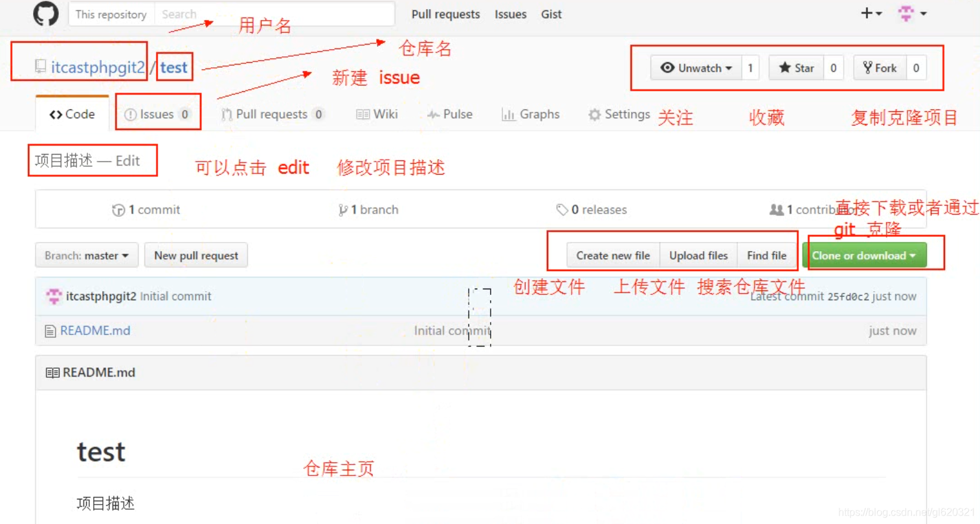This screenshot has height=524, width=980.
Task: Click the Wiki tab book icon
Action: (362, 115)
